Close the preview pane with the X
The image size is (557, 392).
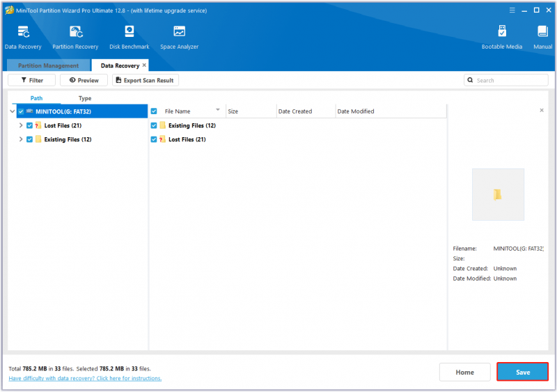(x=542, y=110)
